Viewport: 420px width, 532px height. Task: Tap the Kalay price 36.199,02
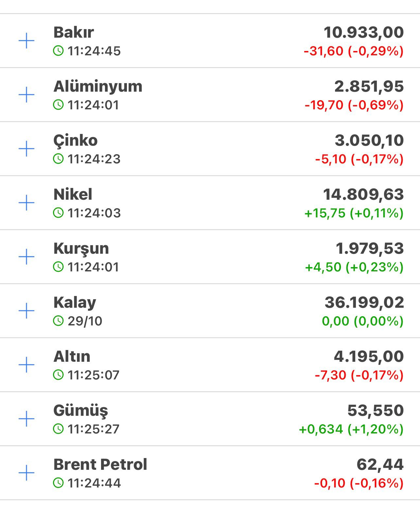tap(364, 303)
